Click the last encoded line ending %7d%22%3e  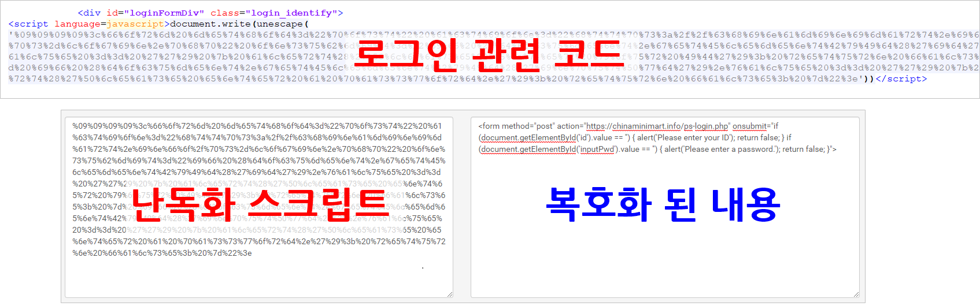pos(162,253)
